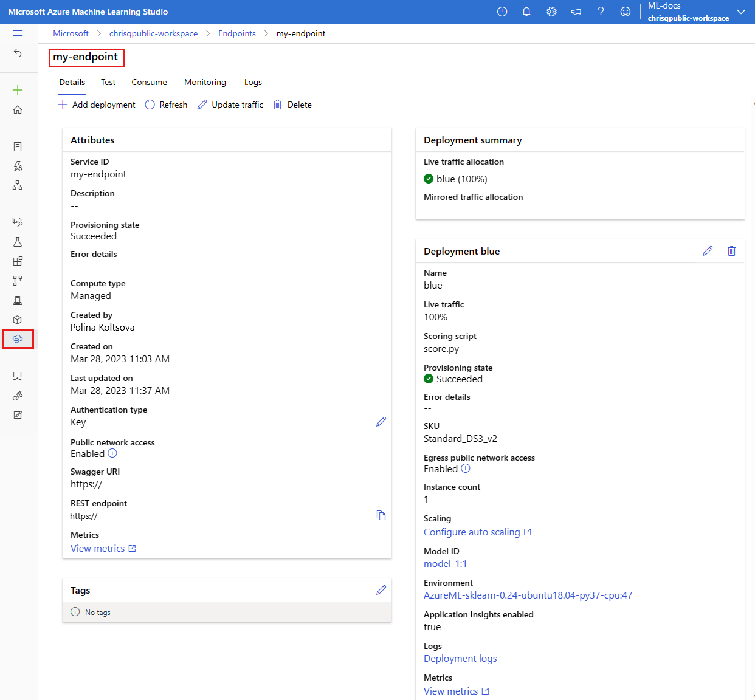Delete Deployment blue trash icon

(731, 251)
